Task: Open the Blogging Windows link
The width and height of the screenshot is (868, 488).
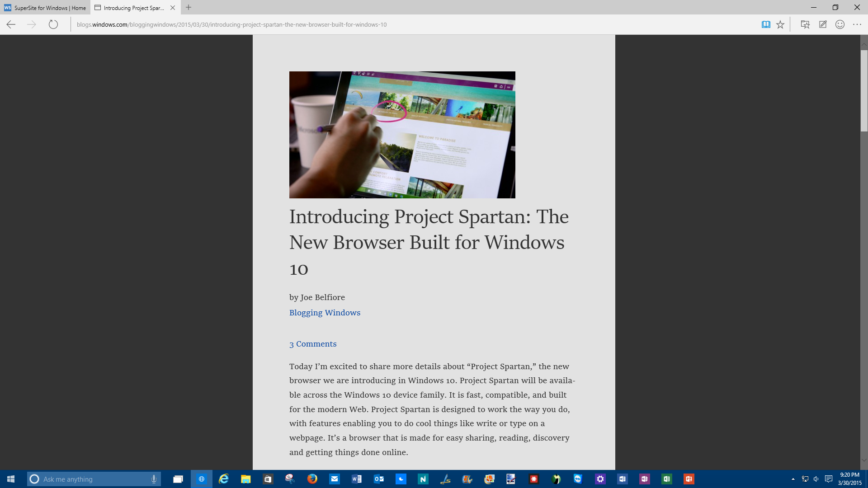Action: [325, 313]
